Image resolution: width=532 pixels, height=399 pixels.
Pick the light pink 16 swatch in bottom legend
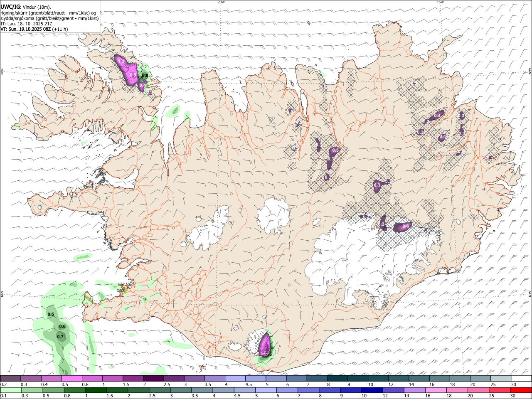tap(436, 390)
